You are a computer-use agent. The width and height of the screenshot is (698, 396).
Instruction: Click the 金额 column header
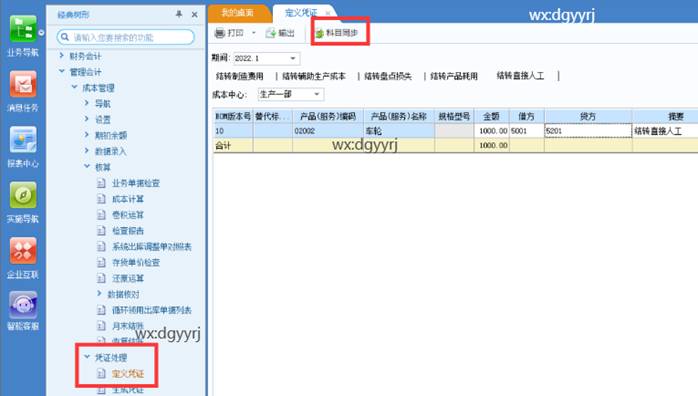click(491, 117)
